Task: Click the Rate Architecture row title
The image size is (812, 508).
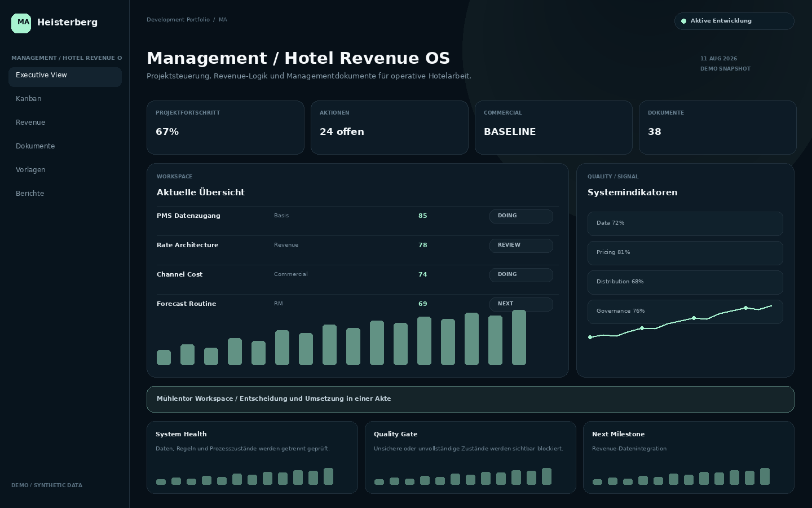Action: [187, 245]
